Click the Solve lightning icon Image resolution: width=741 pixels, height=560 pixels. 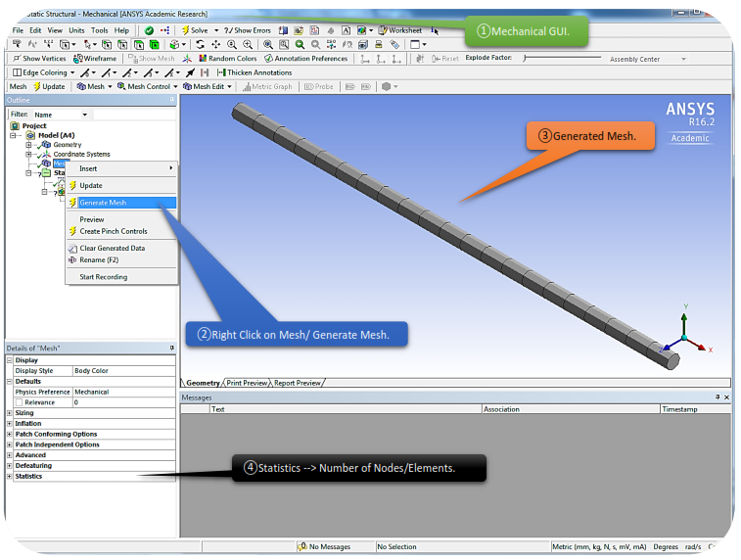(186, 30)
